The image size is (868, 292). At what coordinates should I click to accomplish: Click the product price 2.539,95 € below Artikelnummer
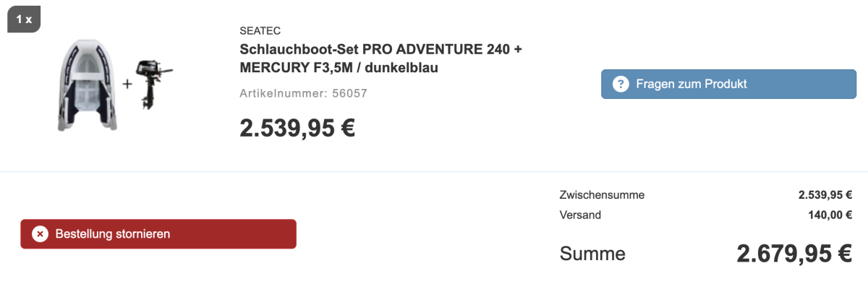point(297,128)
